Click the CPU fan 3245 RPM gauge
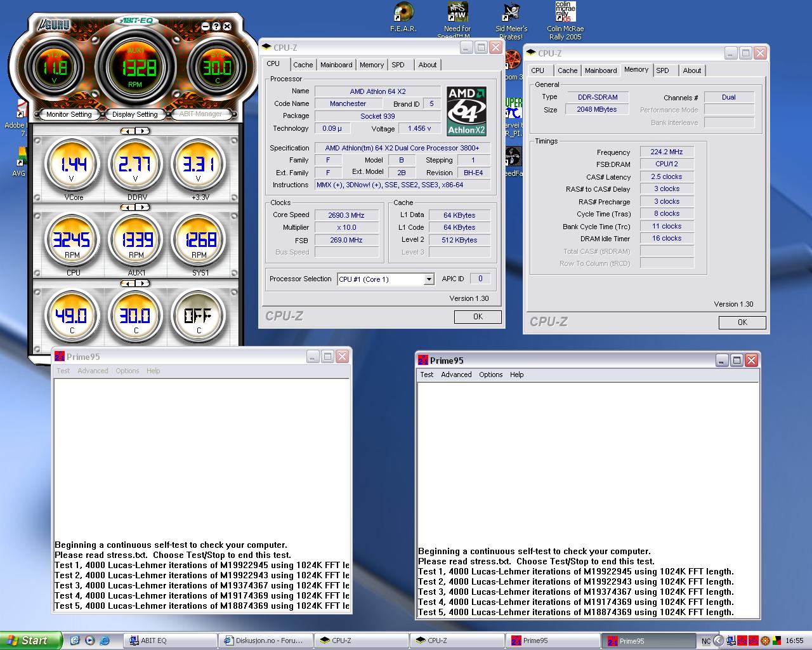Screen dimensions: 812x650 [72, 241]
